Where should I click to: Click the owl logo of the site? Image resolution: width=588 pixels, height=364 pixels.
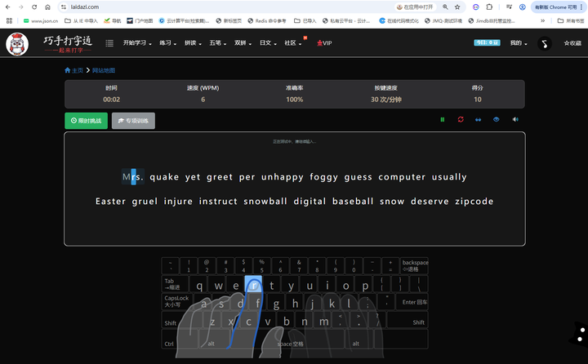click(x=17, y=44)
